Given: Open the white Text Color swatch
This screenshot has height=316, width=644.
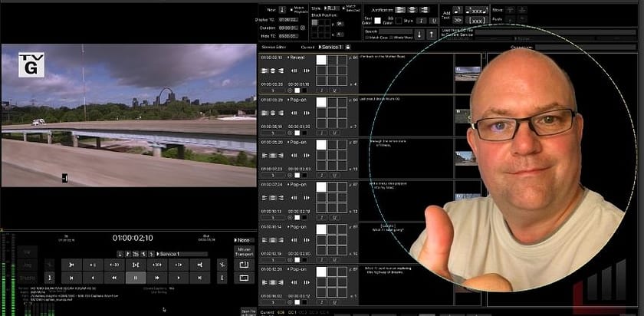Looking at the screenshot, I should click(x=377, y=21).
